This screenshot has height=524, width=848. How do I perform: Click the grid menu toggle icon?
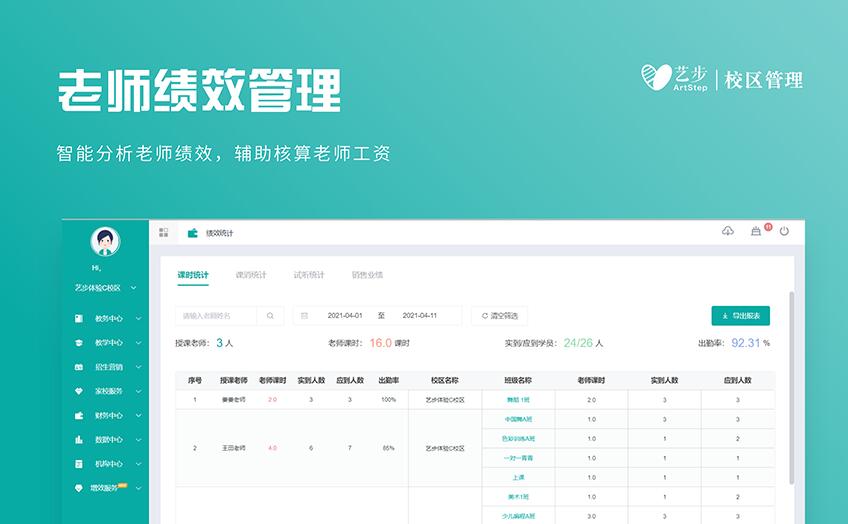click(x=163, y=232)
